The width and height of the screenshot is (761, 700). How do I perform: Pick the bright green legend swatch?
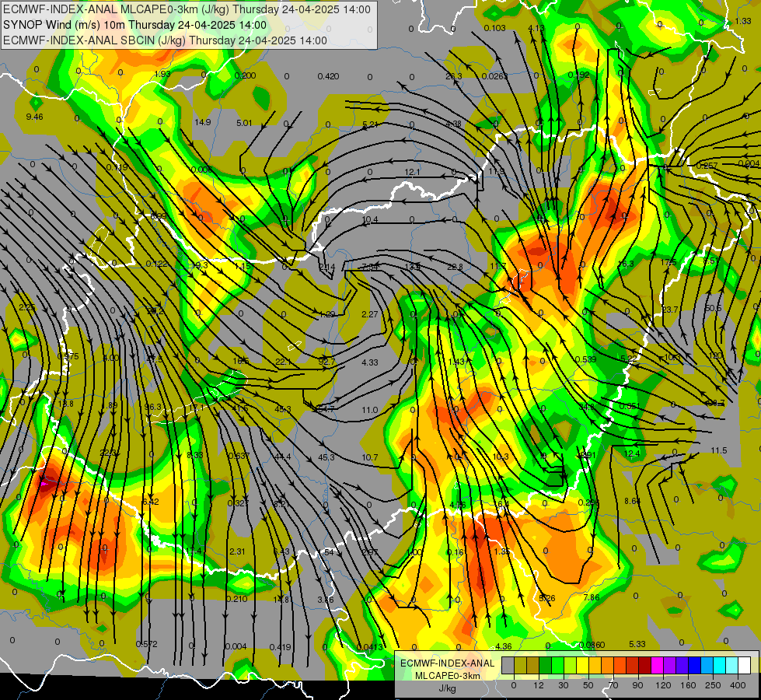coord(557,665)
